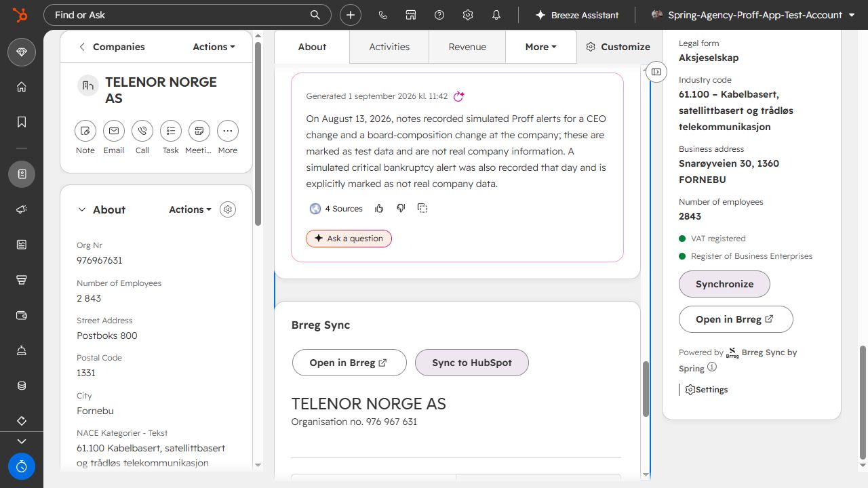Open the account name dropdown
868x488 pixels.
coord(753,15)
